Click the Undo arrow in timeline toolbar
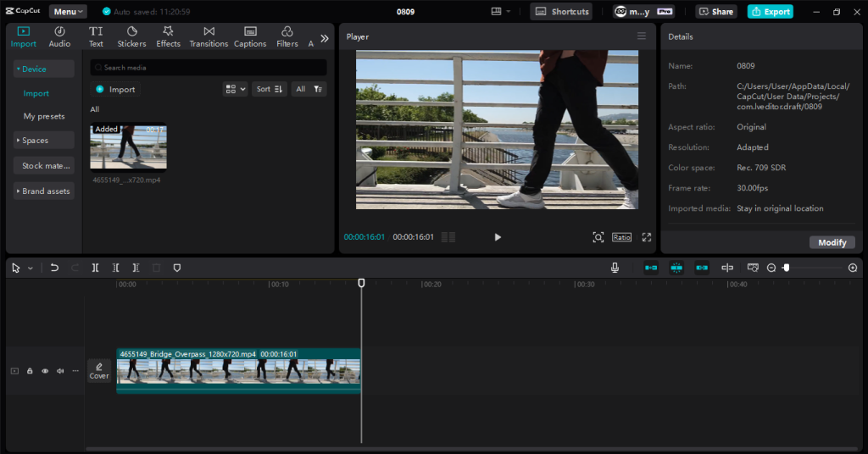The height and width of the screenshot is (454, 868). [x=54, y=268]
